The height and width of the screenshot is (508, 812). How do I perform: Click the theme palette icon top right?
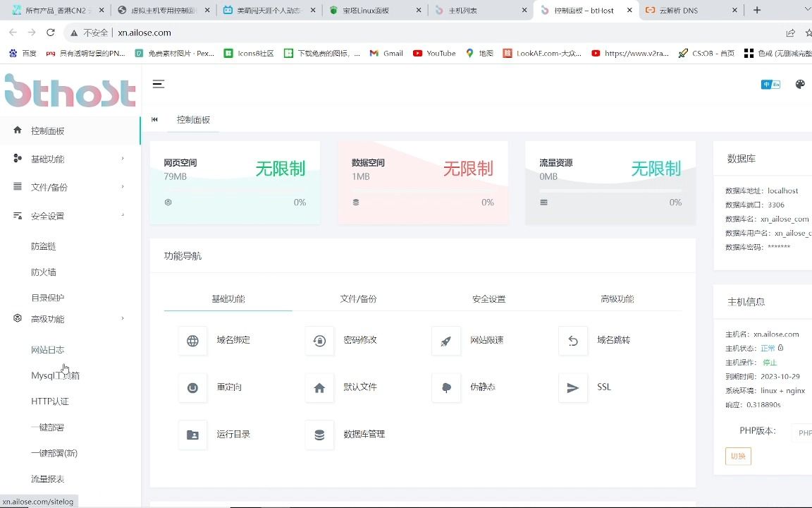click(x=800, y=83)
